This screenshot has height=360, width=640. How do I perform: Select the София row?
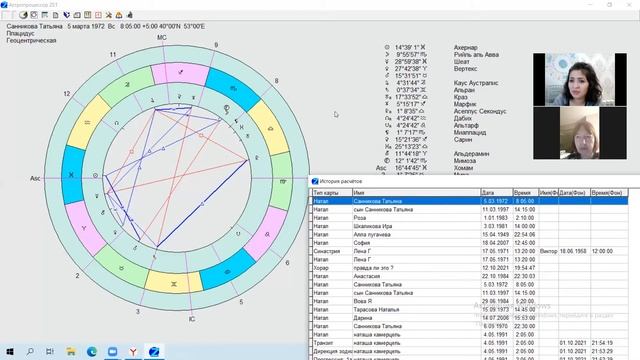[x=470, y=243]
